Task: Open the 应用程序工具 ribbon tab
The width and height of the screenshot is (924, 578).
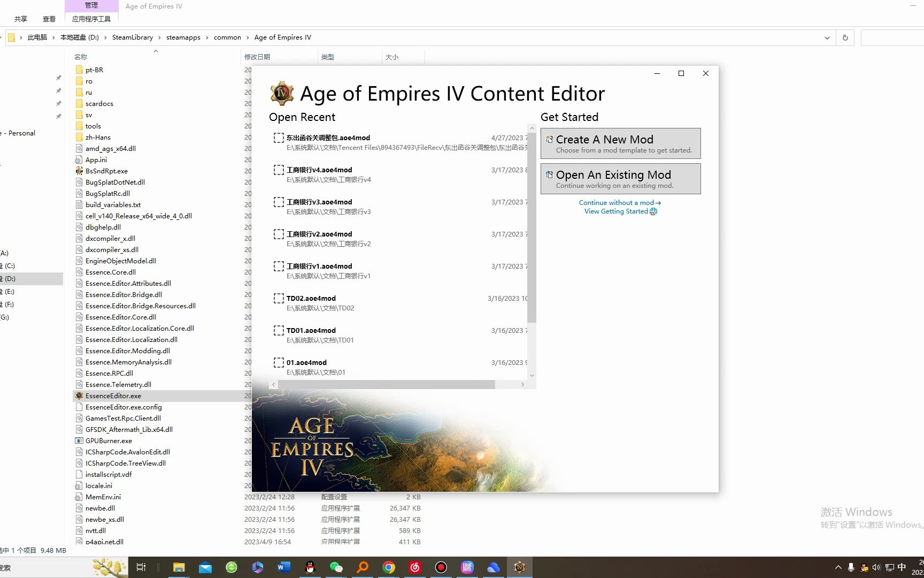Action: tap(91, 19)
